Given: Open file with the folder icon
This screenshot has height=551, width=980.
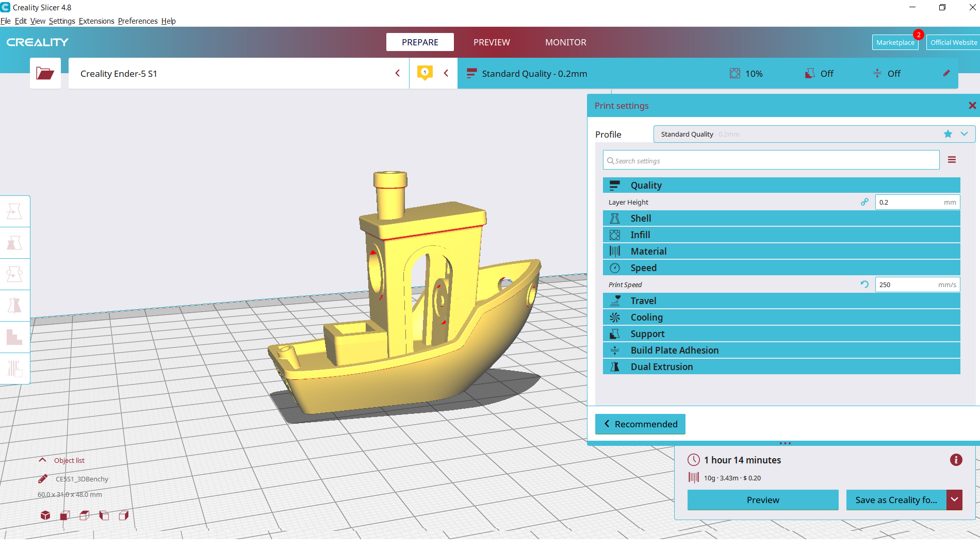Looking at the screenshot, I should (x=45, y=73).
